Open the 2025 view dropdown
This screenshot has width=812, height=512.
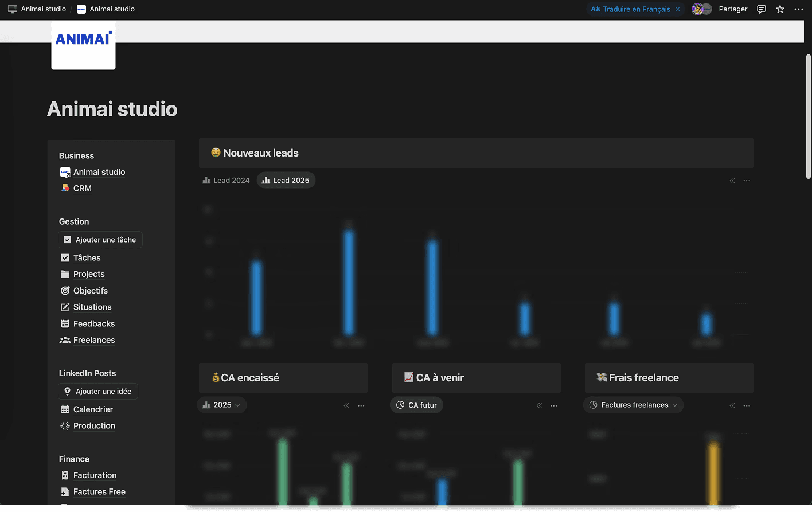click(x=222, y=405)
